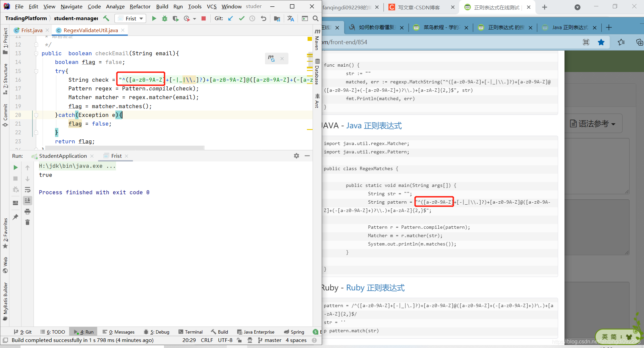This screenshot has height=348, width=644.
Task: Toggle file read-only lock in status bar
Action: click(239, 340)
